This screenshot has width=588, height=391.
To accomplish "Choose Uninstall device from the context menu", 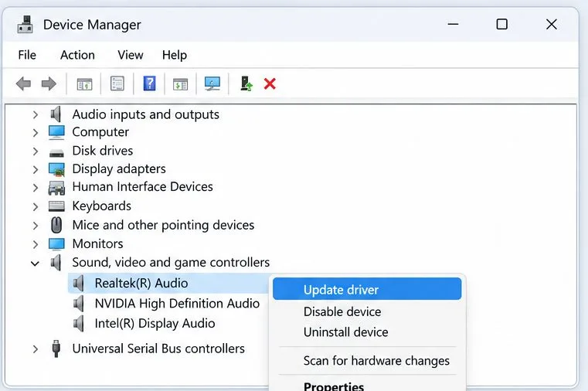I will click(367, 331).
